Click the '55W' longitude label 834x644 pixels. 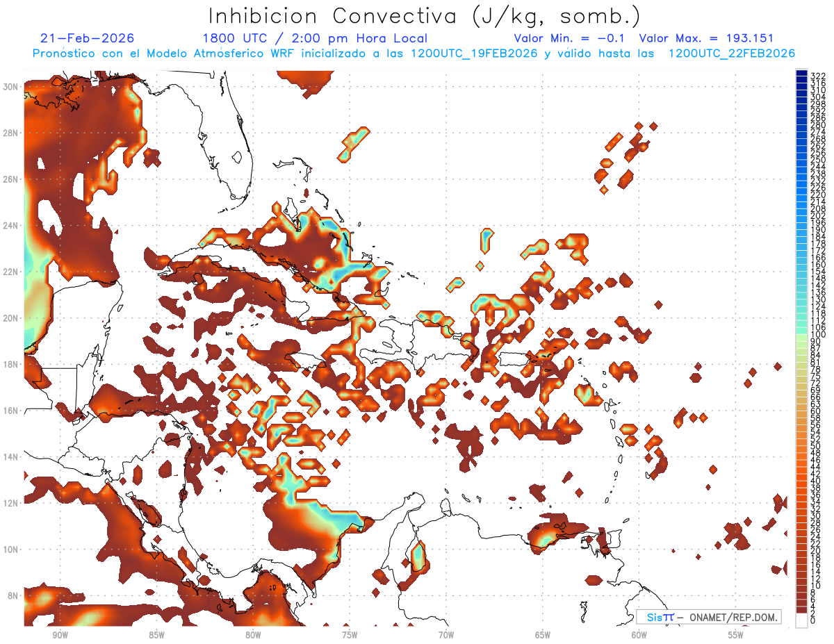(736, 635)
